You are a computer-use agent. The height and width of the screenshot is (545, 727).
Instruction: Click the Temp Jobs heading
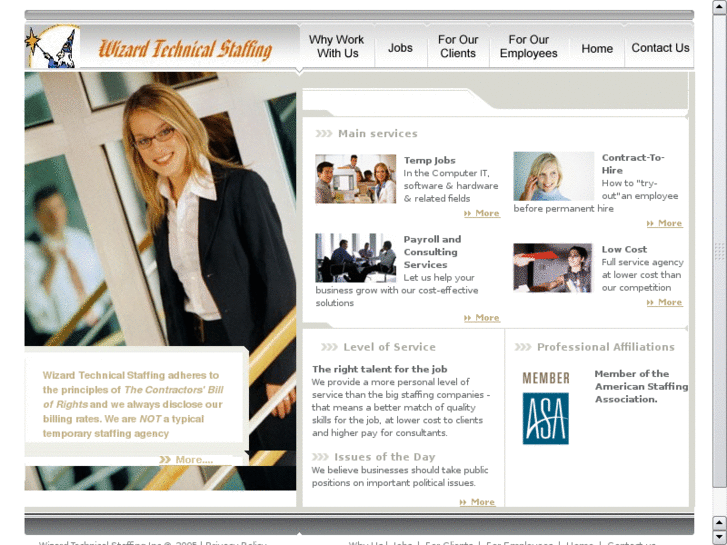(x=429, y=160)
